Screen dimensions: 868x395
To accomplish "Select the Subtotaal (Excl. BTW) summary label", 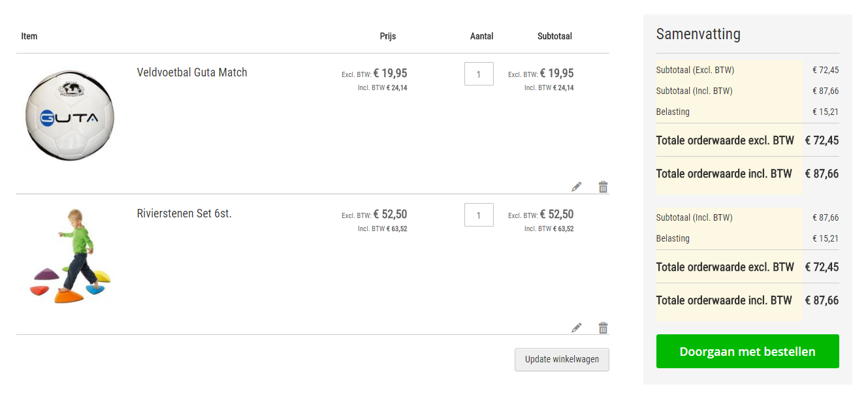I will click(x=695, y=70).
